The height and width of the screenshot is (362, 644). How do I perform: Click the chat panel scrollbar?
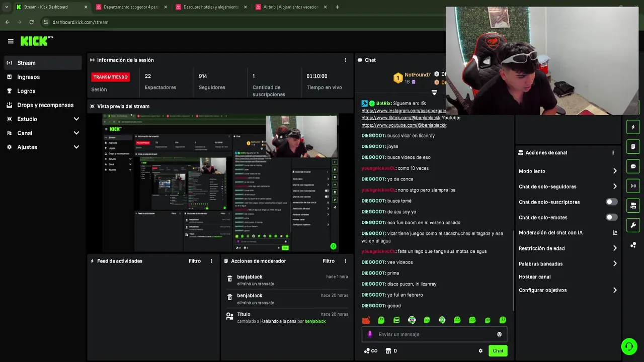[x=513, y=270]
